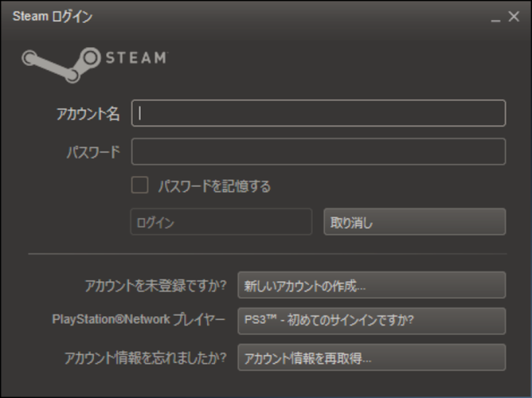Cancel with the 取り消し button
This screenshot has width=532, height=398.
click(x=415, y=222)
